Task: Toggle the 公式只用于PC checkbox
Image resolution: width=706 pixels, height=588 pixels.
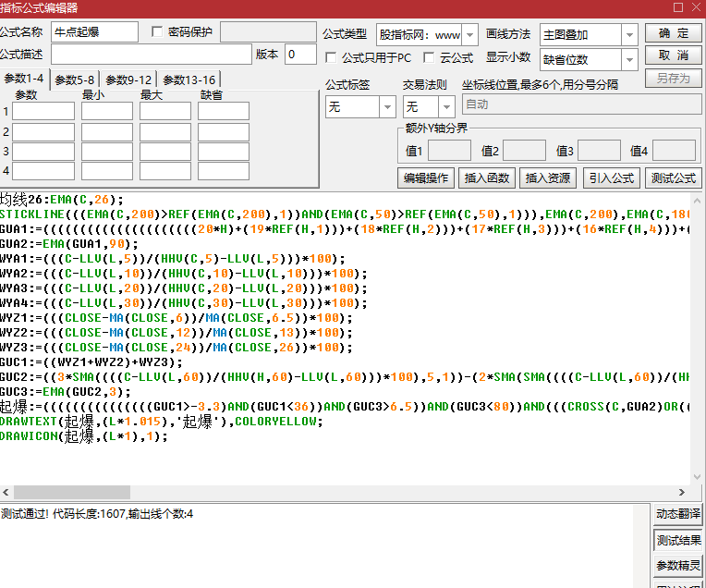Action: pos(331,57)
